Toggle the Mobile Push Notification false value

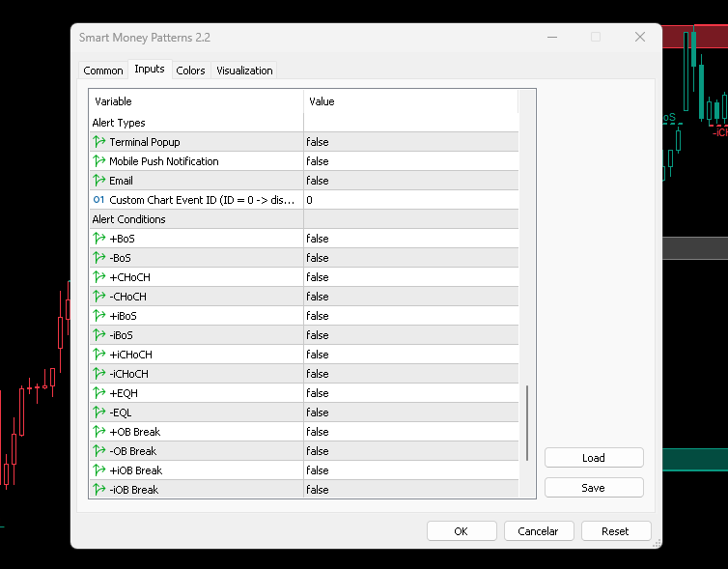tap(411, 161)
